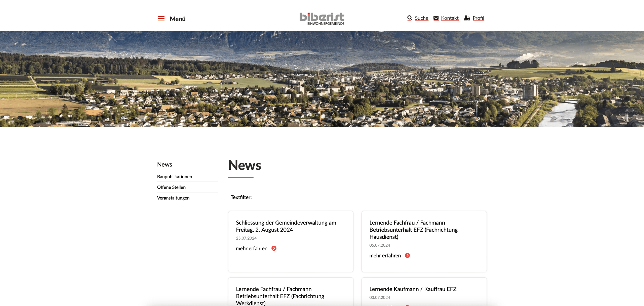This screenshot has width=644, height=306.
Task: Click the 03.07.2024 date text
Action: (x=379, y=297)
